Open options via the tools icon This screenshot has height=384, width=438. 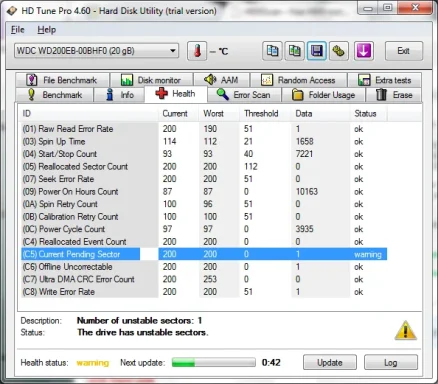339,51
